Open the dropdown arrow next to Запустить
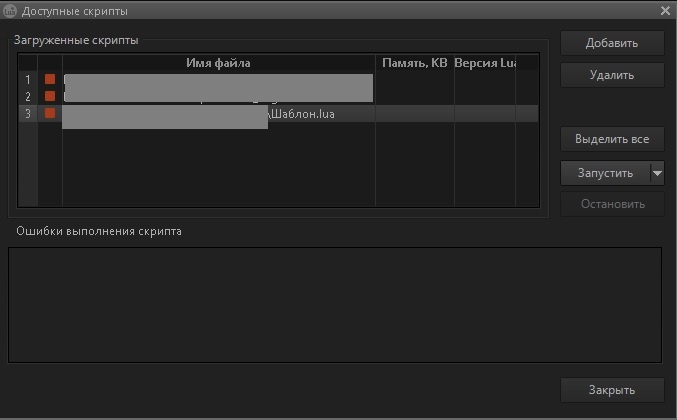The width and height of the screenshot is (677, 420). coord(657,173)
